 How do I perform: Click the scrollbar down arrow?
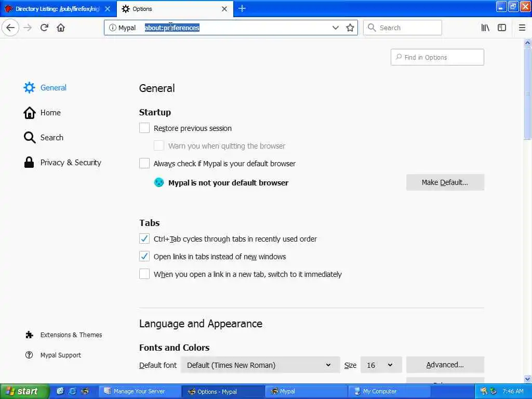coord(527,379)
